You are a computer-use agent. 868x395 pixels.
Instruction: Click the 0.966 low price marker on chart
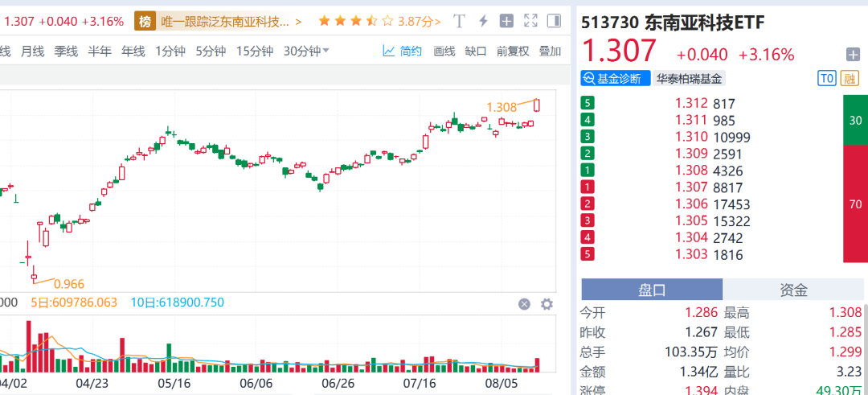pos(69,285)
